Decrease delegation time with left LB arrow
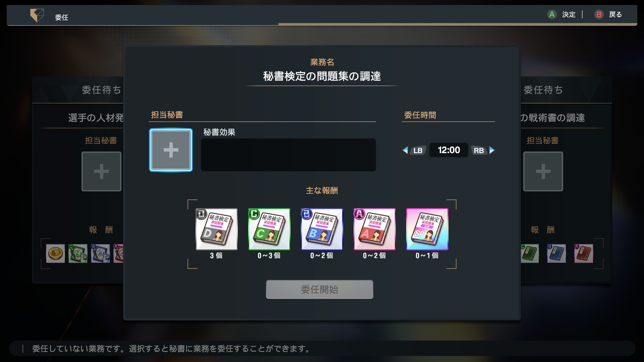Viewport: 644px width, 362px height. click(x=414, y=150)
